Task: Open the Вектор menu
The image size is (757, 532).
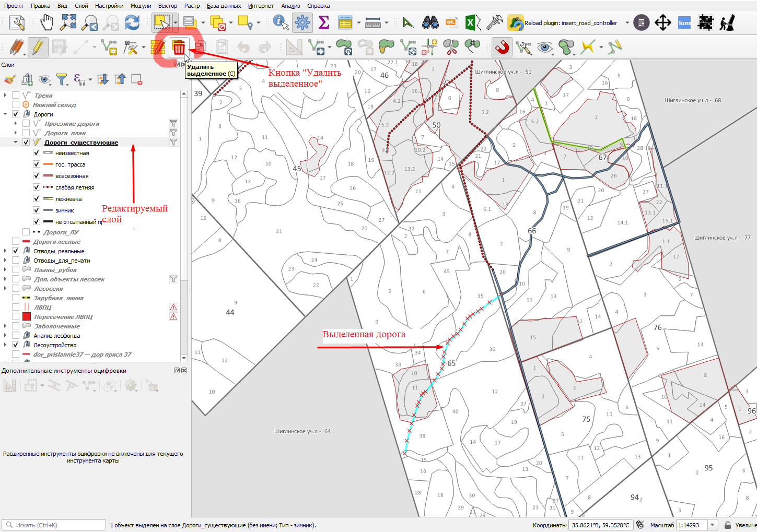Action: tap(168, 6)
